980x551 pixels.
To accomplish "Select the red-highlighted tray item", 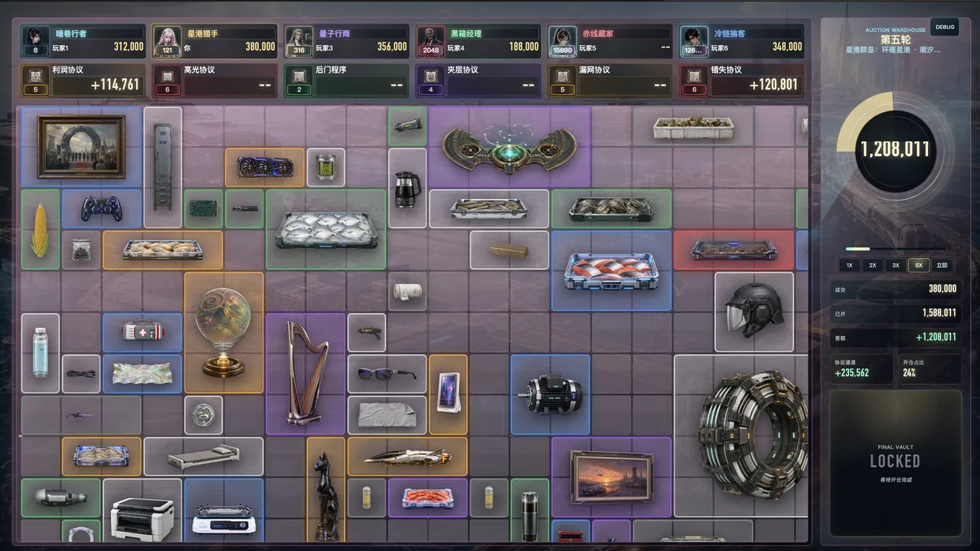I will tap(733, 250).
